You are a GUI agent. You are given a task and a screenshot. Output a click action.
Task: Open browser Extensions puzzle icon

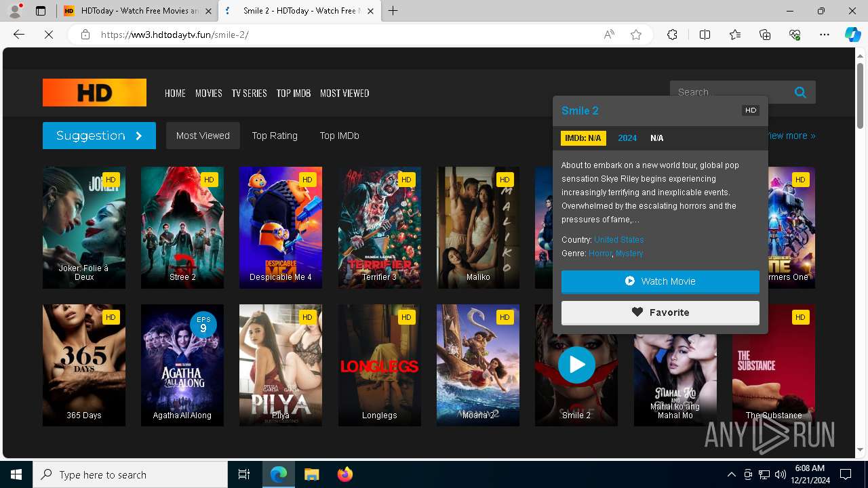(672, 35)
